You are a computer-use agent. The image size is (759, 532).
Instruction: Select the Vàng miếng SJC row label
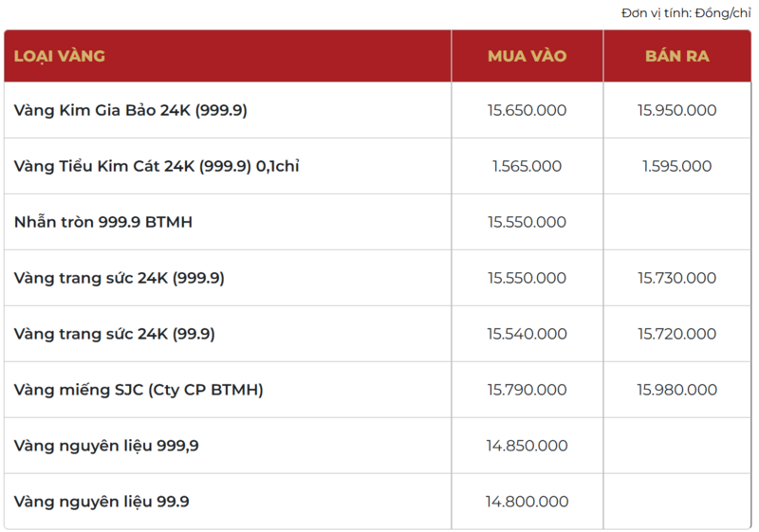pyautogui.click(x=139, y=390)
